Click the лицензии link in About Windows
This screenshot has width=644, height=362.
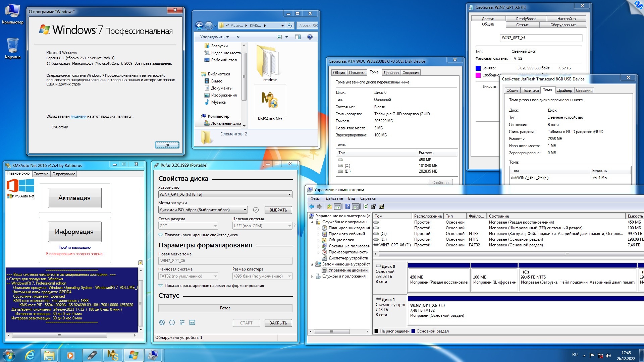[78, 116]
